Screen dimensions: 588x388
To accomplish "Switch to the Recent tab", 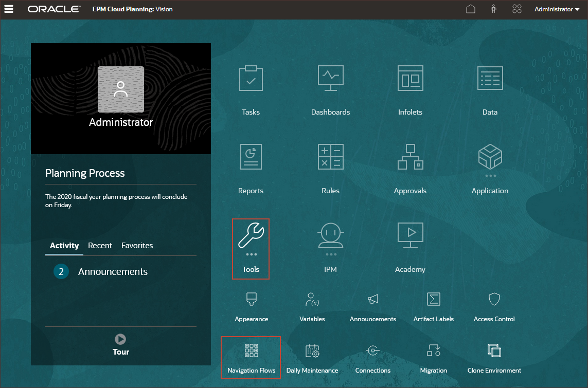I will (100, 246).
